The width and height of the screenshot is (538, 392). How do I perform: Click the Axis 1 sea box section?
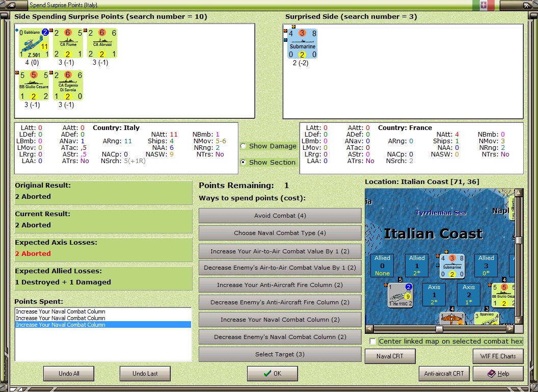(x=434, y=295)
